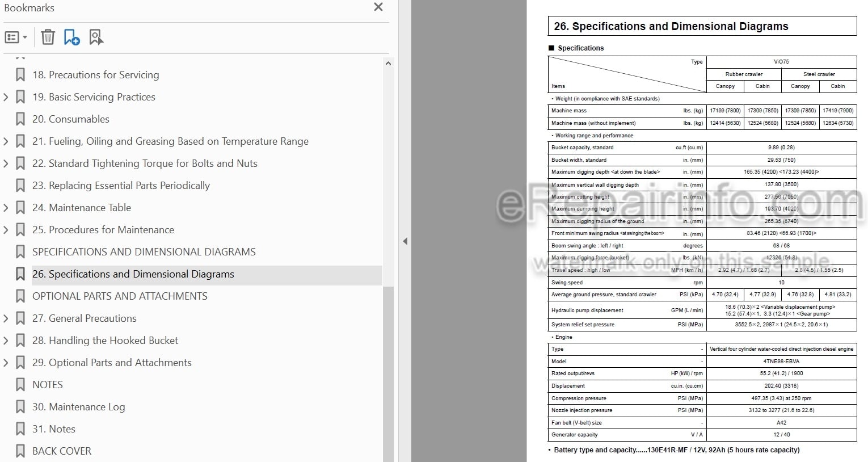
Task: Expand 21. Fueling, Oiling and Greasing bookmark
Action: point(6,141)
